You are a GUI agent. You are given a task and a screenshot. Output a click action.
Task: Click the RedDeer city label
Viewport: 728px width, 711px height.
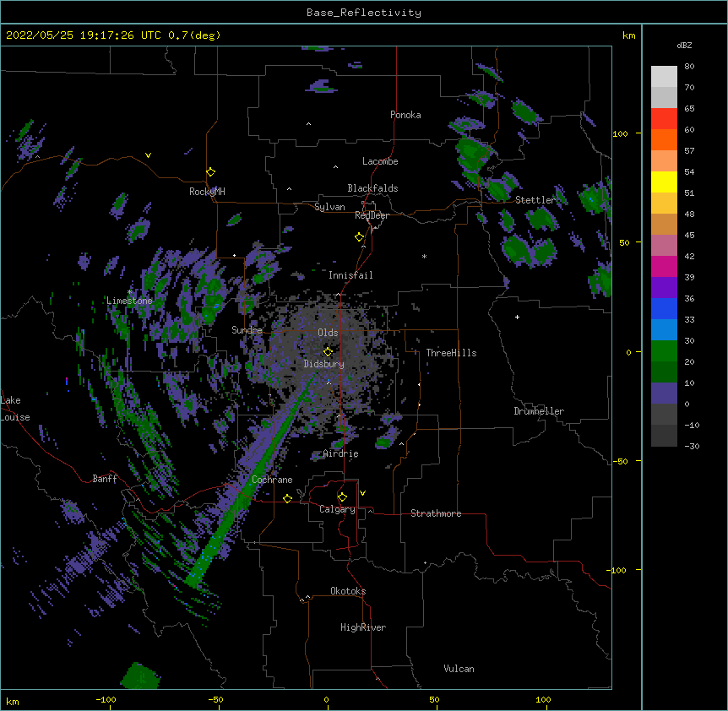pyautogui.click(x=372, y=215)
